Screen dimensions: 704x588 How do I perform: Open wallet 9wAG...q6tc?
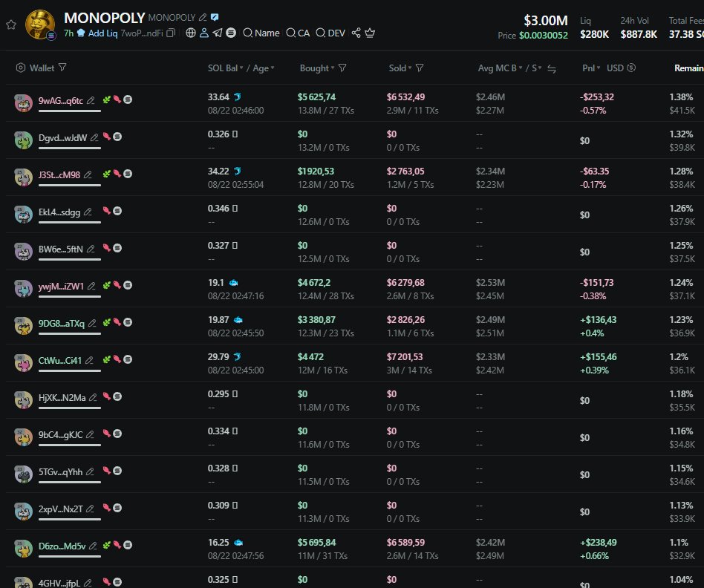pyautogui.click(x=61, y=100)
